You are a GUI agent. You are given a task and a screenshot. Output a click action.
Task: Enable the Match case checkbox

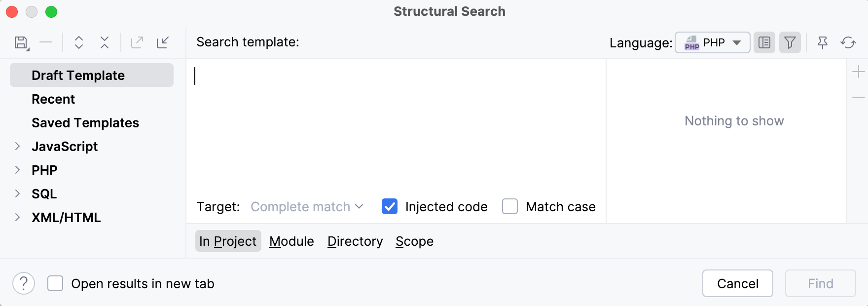click(509, 206)
